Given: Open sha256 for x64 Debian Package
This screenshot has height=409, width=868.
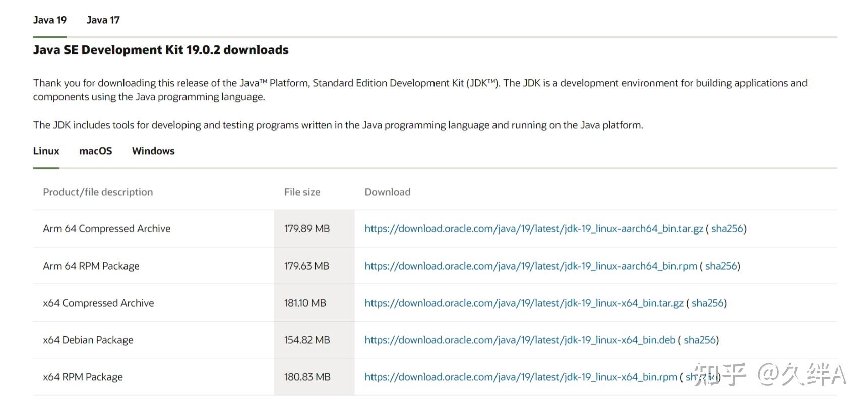Looking at the screenshot, I should tap(700, 340).
